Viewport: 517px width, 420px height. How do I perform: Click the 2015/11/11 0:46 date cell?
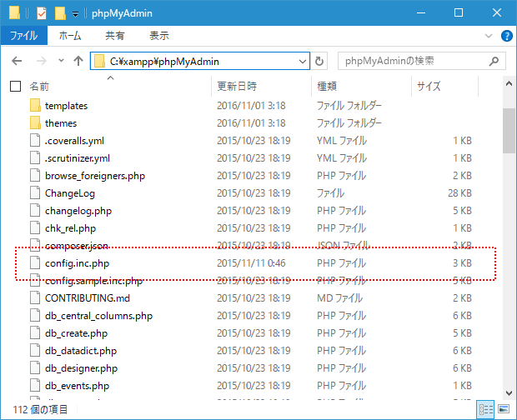(251, 263)
